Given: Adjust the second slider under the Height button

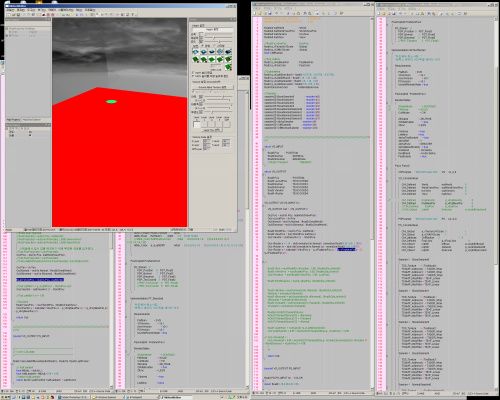Looking at the screenshot, I should click(218, 37).
